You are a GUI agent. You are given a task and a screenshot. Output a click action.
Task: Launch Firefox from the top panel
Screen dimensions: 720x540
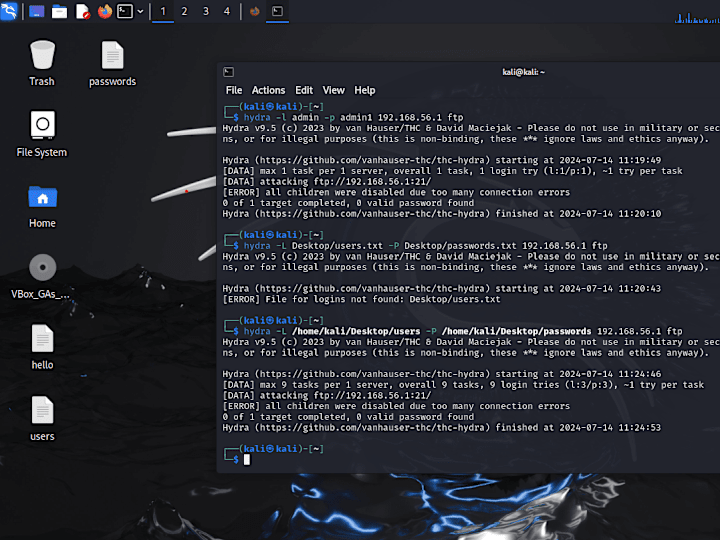pyautogui.click(x=105, y=11)
